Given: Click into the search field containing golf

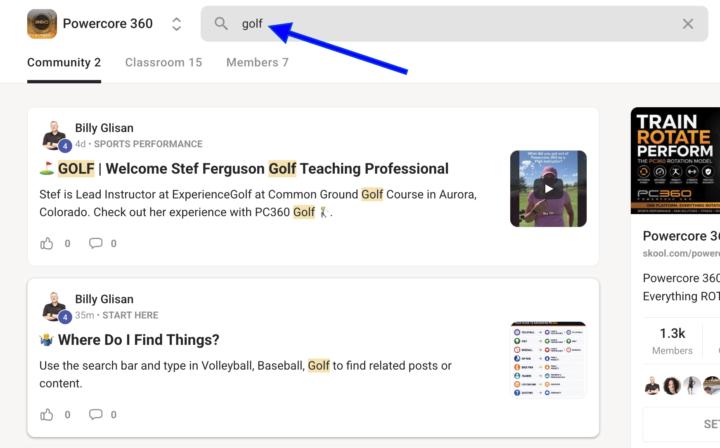Looking at the screenshot, I should click(x=454, y=24).
